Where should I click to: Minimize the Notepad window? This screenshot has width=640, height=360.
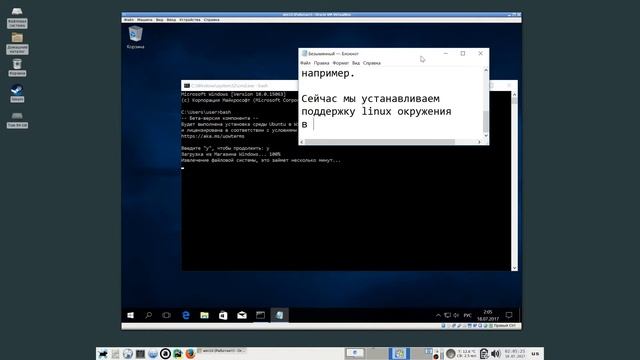tap(446, 53)
